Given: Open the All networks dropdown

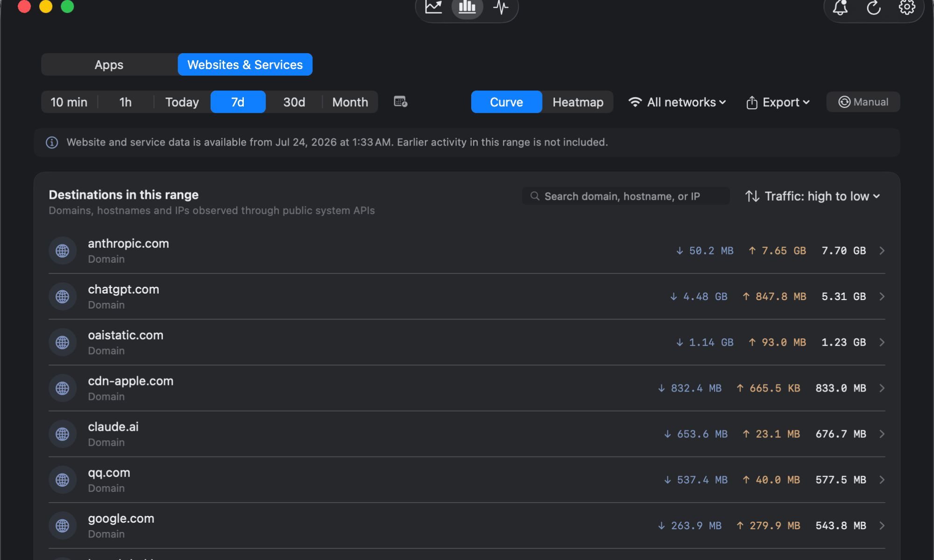Looking at the screenshot, I should pos(677,102).
